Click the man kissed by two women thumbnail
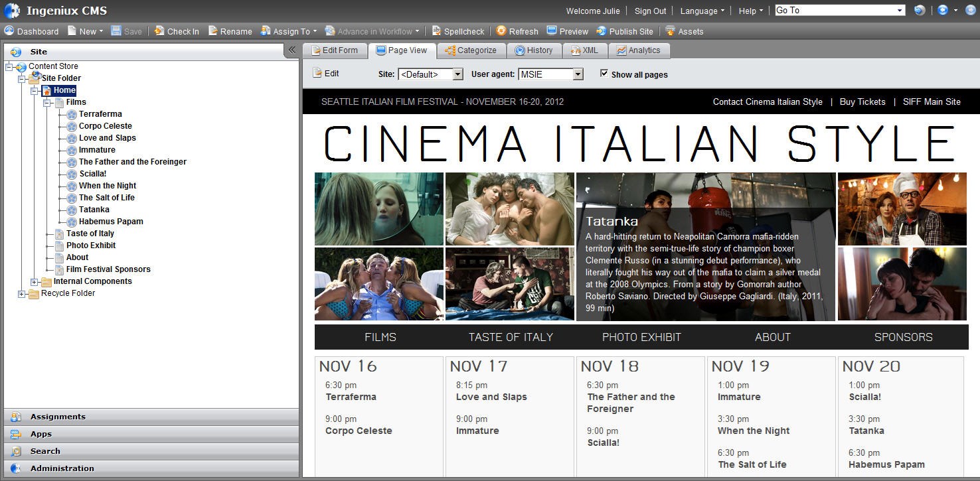The image size is (980, 481). [x=379, y=284]
